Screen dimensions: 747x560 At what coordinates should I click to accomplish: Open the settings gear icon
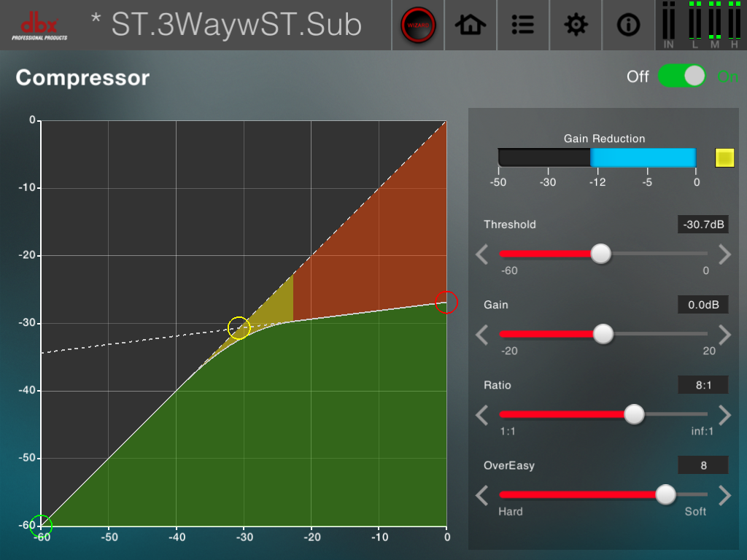[576, 25]
